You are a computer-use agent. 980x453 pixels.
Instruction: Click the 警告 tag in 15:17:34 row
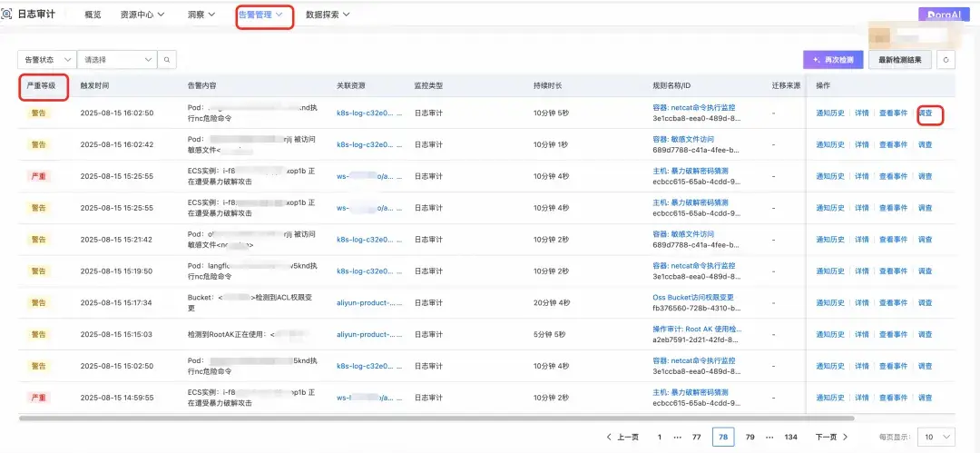click(x=38, y=302)
